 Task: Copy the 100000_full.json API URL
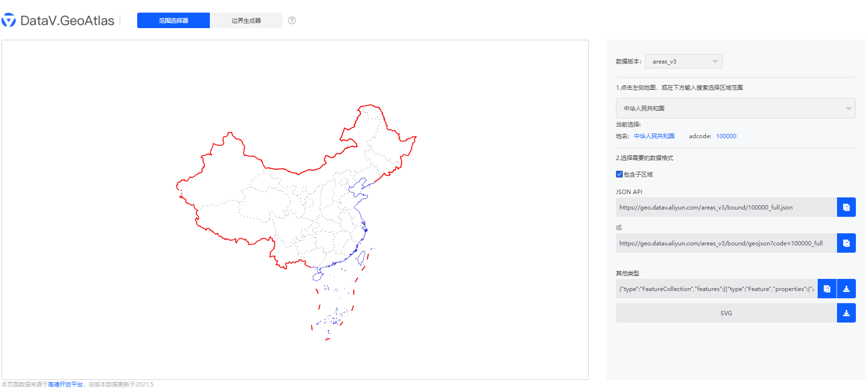point(846,207)
